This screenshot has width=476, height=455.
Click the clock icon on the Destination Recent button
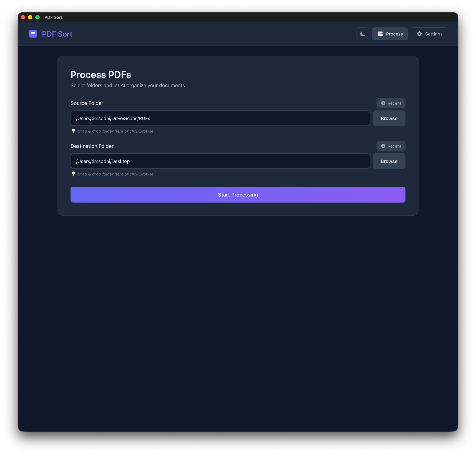(383, 146)
